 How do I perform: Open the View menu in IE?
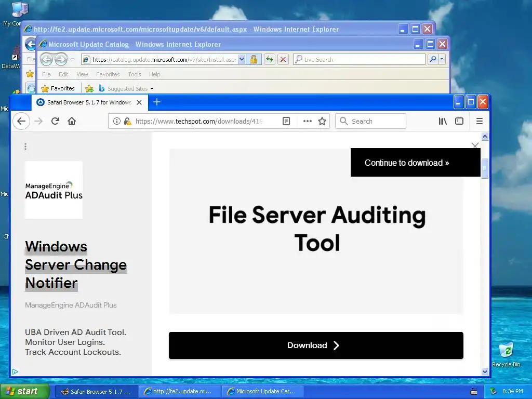point(82,74)
